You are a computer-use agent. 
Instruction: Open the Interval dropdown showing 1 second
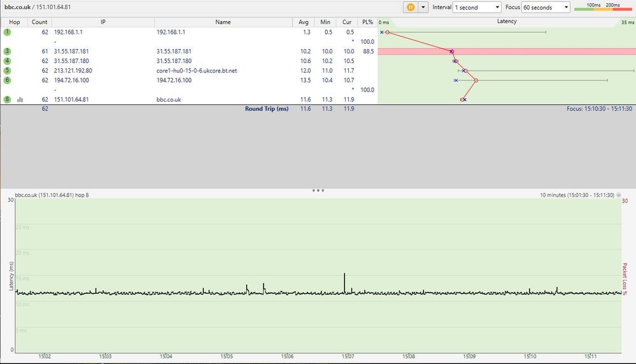[477, 7]
